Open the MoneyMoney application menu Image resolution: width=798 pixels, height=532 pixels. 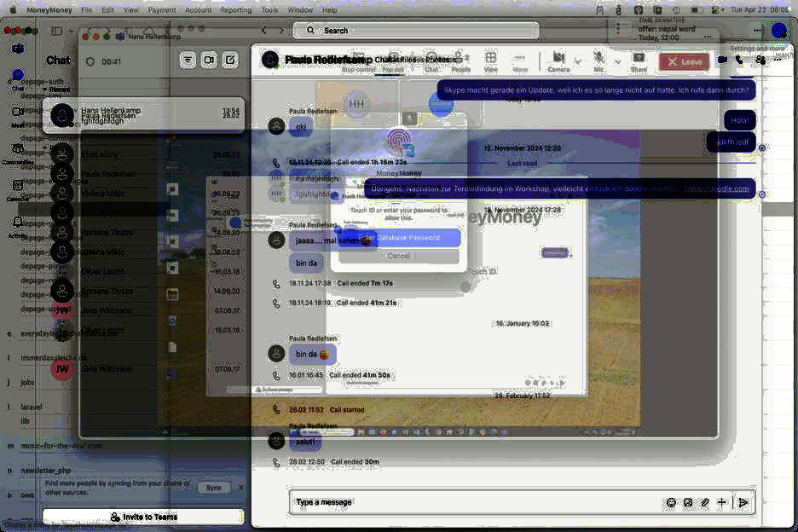click(49, 9)
